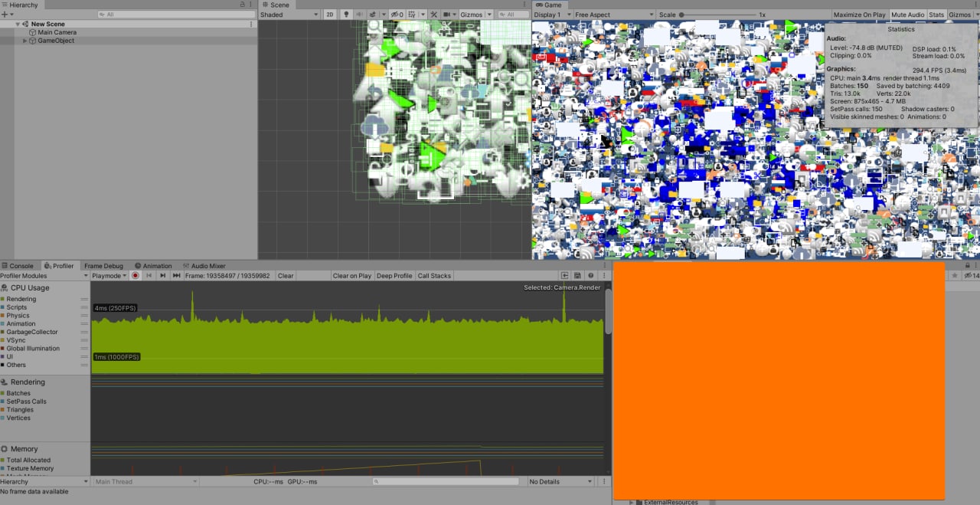Lock the Hierarchy panel
This screenshot has height=505, width=980.
click(x=242, y=5)
